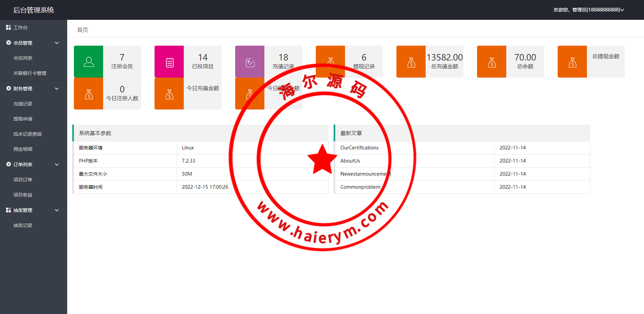
Task: Open the administrator account dropdown
Action: pos(589,10)
